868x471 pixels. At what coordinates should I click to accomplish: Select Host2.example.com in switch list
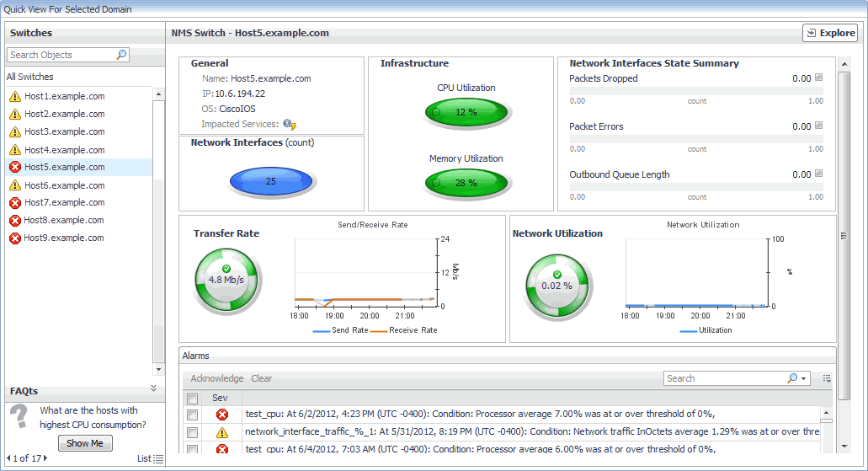coord(64,114)
